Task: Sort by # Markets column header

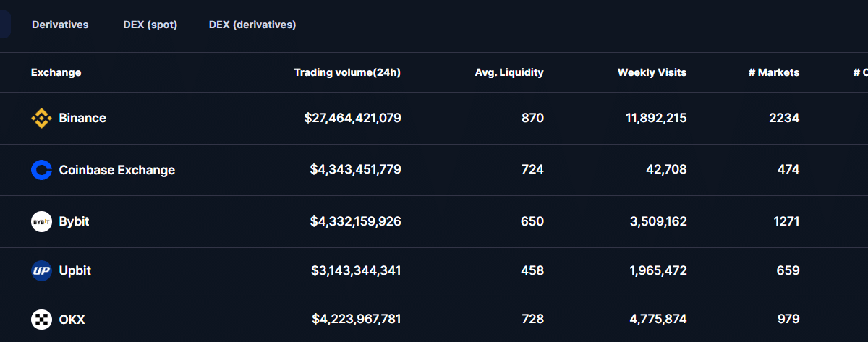Action: point(773,72)
